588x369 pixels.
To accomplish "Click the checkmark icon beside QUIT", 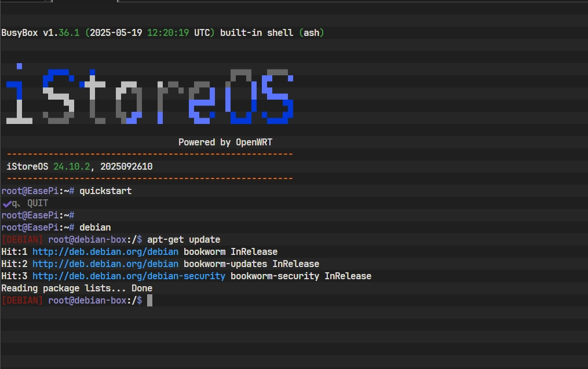I will point(6,203).
